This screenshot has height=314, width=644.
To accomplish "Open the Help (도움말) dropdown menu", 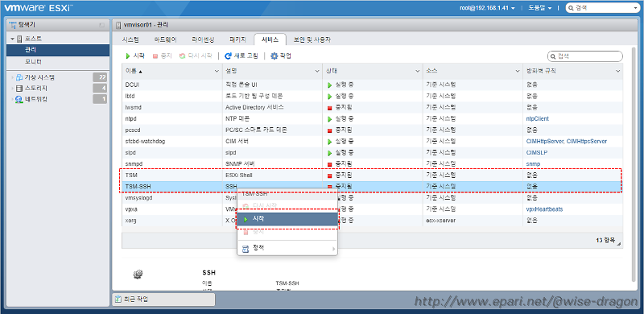I will 539,8.
